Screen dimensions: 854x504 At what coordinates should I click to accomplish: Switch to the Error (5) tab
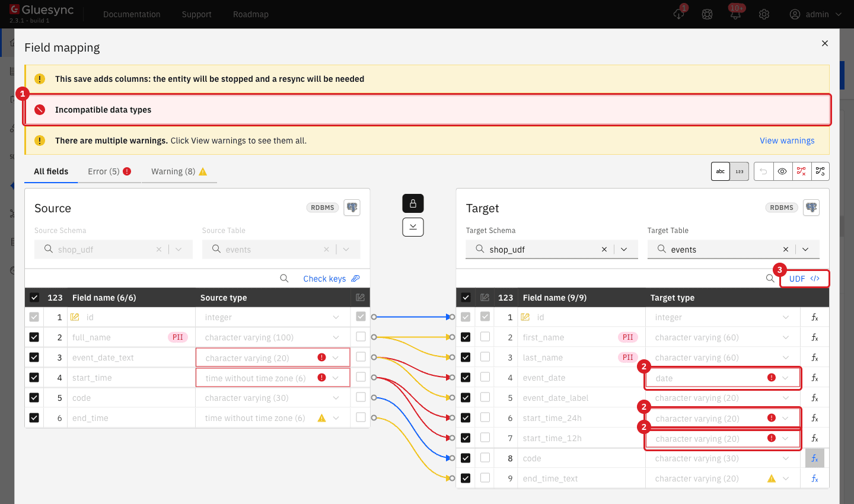(109, 171)
